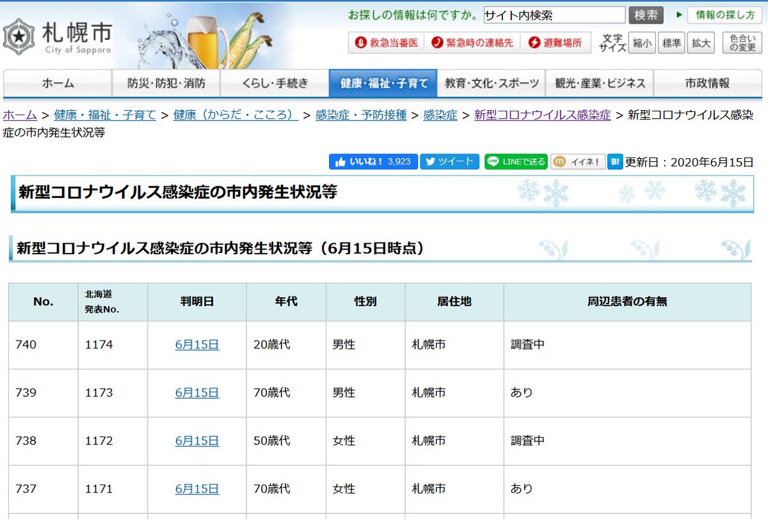Image resolution: width=768 pixels, height=532 pixels.
Task: Reset text size with the 標準 button
Action: (671, 43)
